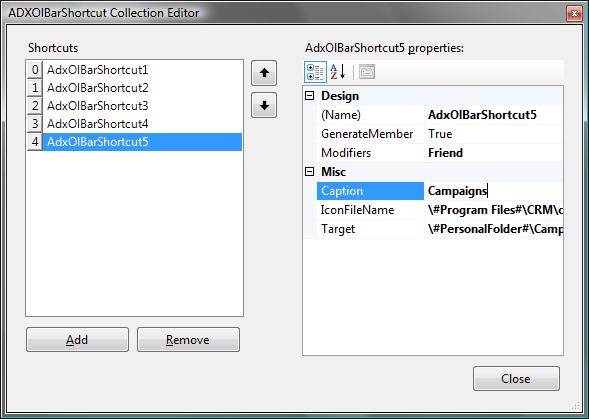Move selected shortcut up with arrow
The image size is (589, 419).
point(264,73)
